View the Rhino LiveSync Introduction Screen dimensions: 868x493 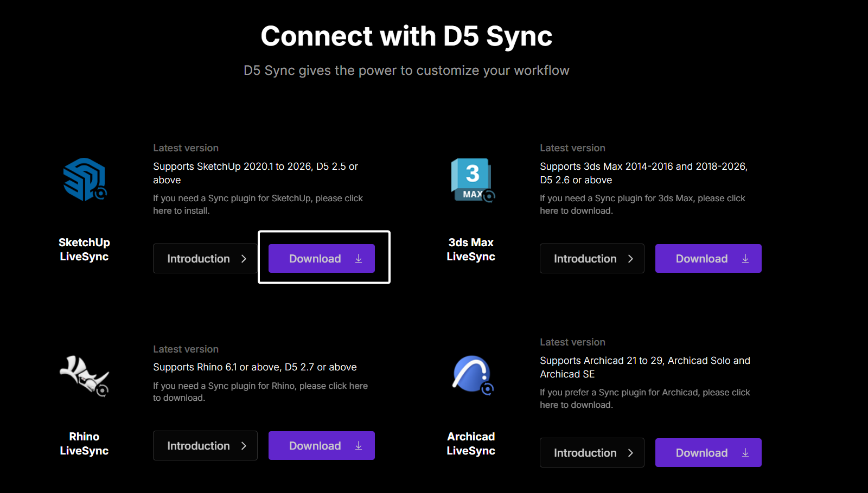point(205,446)
